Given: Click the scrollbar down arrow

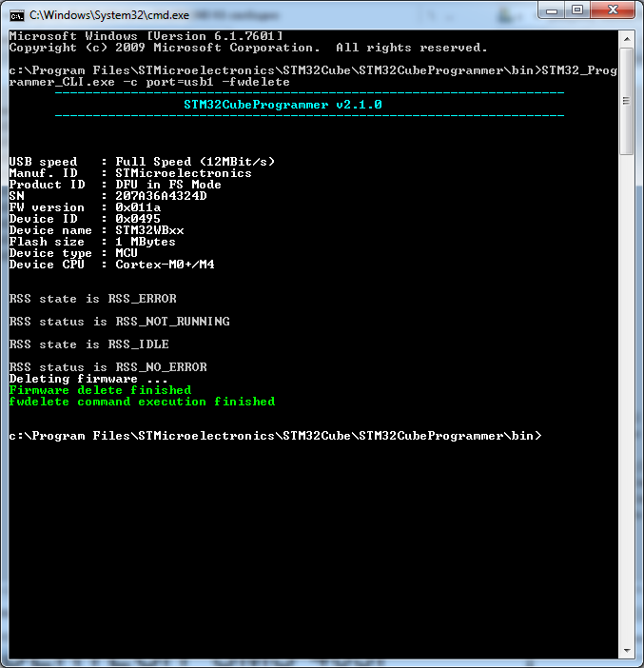Looking at the screenshot, I should (x=627, y=651).
